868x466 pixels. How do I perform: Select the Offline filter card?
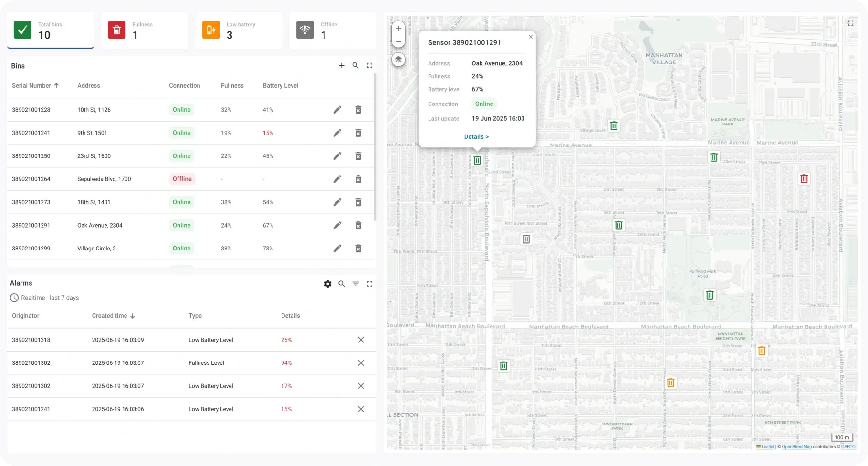(x=333, y=31)
